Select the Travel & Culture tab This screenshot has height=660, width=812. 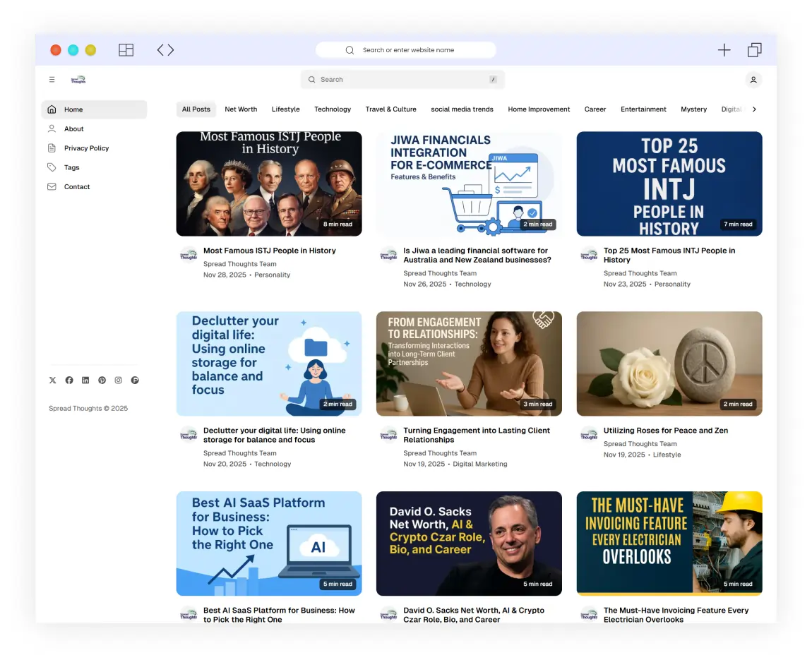point(391,109)
